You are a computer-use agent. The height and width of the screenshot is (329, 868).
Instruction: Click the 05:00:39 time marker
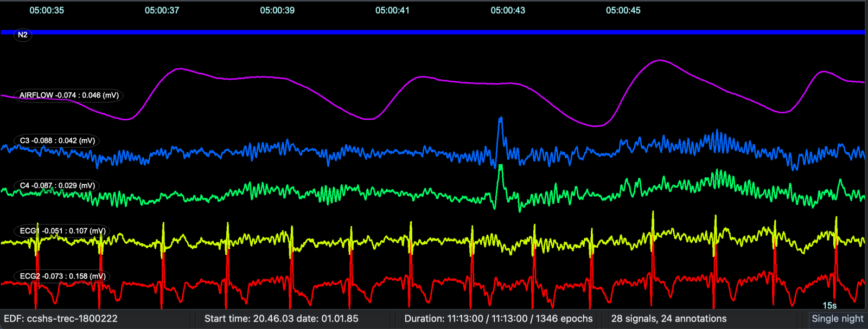coord(277,10)
